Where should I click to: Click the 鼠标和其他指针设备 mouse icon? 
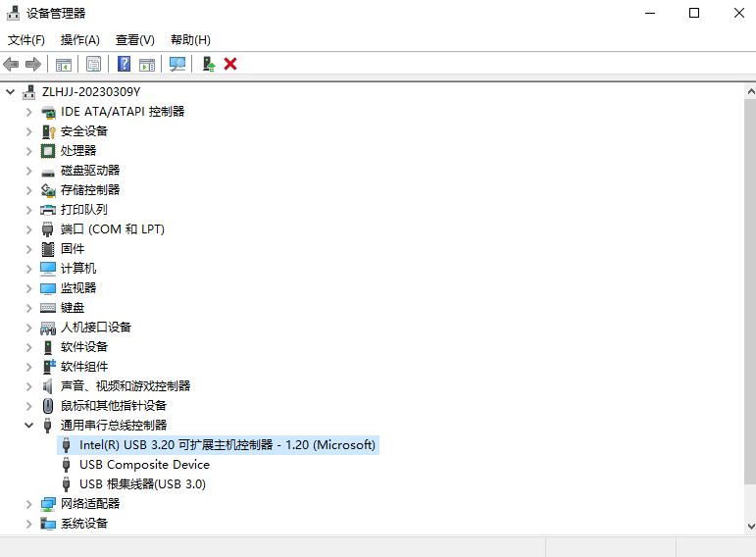pos(48,406)
